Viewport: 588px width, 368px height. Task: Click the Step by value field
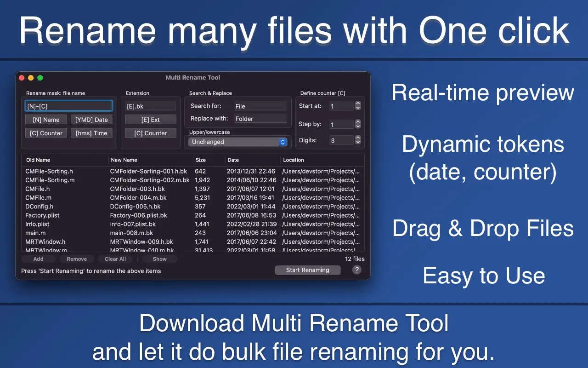click(x=341, y=124)
